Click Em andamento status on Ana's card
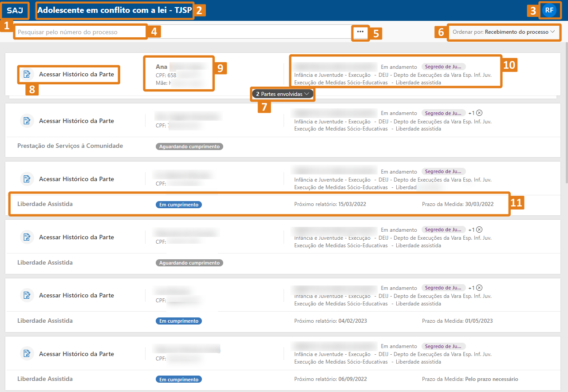The width and height of the screenshot is (568, 392). [399, 67]
